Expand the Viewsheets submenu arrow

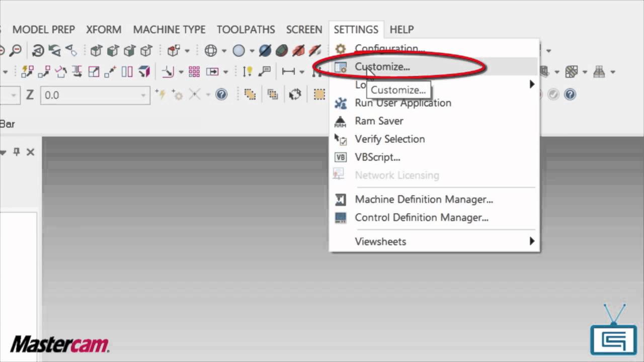click(x=532, y=241)
